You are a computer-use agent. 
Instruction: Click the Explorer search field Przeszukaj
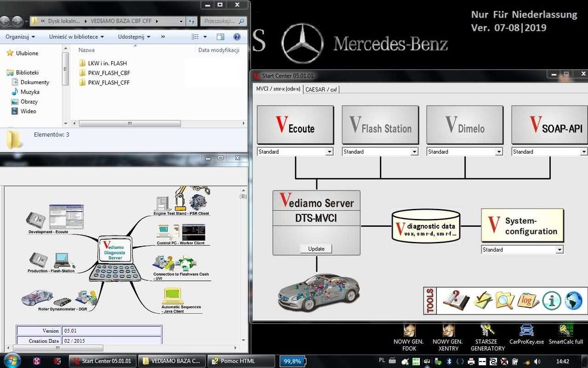coord(223,21)
